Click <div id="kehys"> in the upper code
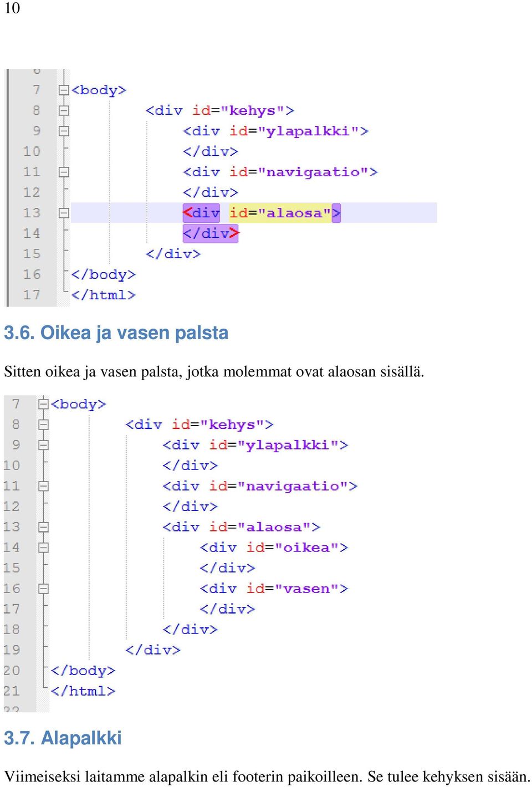 pyautogui.click(x=220, y=111)
